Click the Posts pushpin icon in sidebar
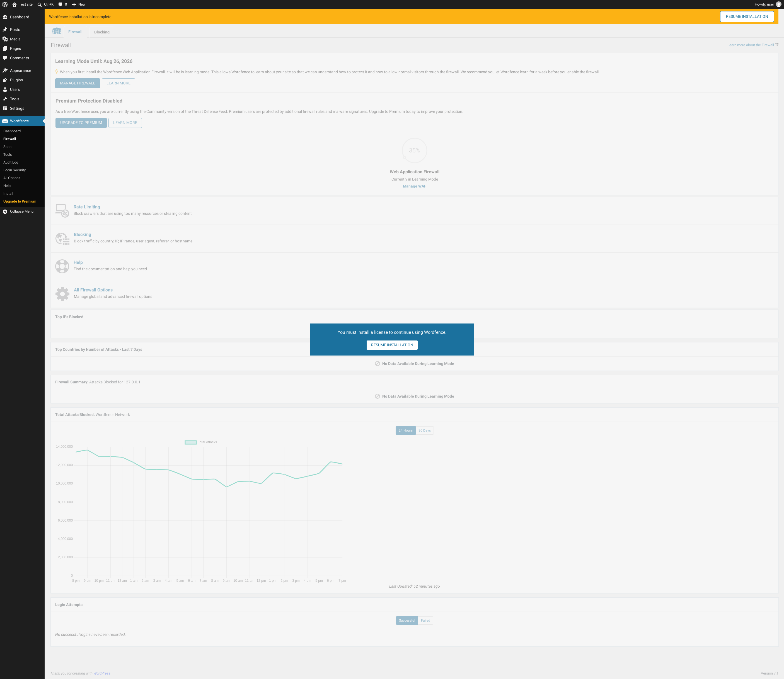The image size is (784, 679). tap(5, 30)
